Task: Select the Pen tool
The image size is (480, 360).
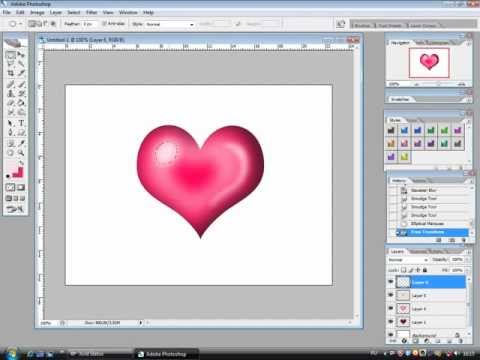Action: [11, 133]
